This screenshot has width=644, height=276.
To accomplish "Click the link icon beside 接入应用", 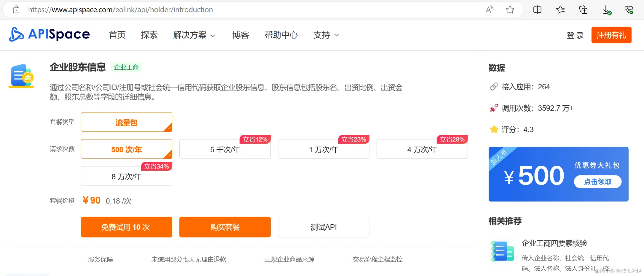I will tap(494, 87).
